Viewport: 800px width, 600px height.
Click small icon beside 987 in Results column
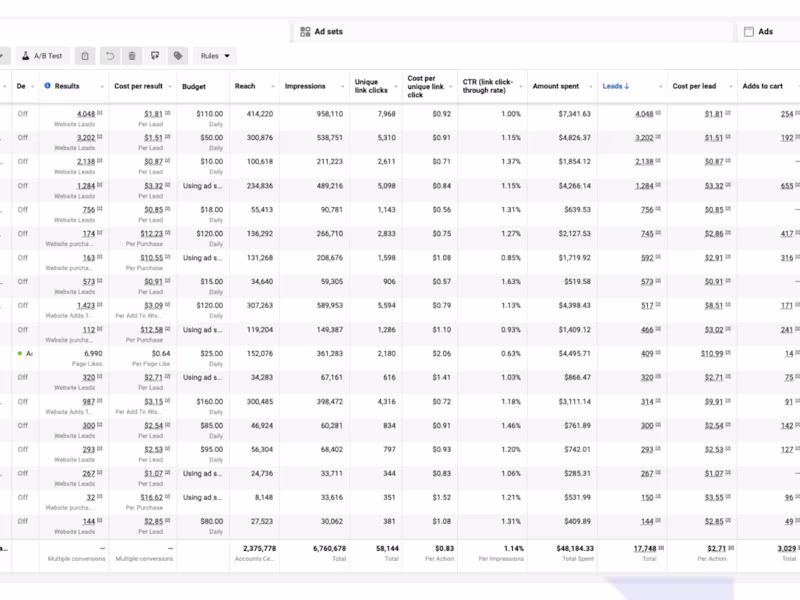pos(100,401)
